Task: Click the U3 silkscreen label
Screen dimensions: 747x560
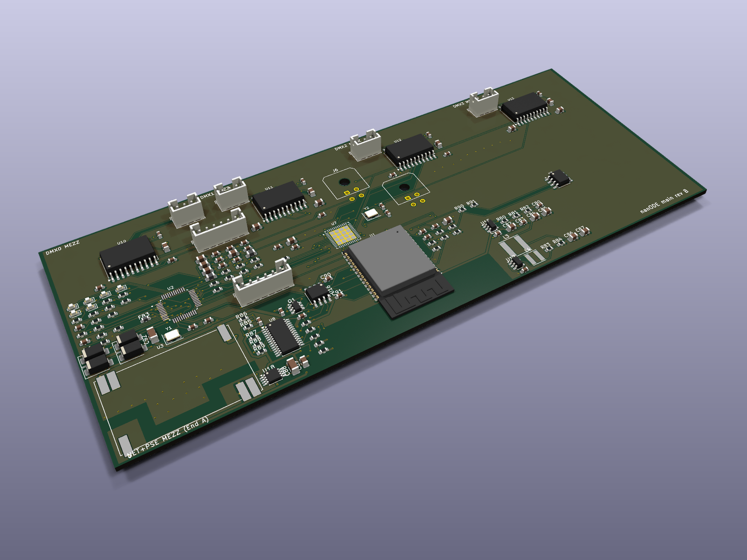Action: [x=160, y=347]
